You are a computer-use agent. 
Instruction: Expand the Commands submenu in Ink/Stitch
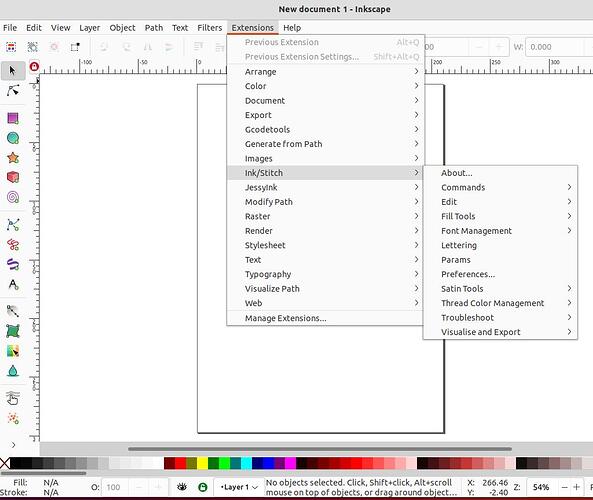[500, 187]
